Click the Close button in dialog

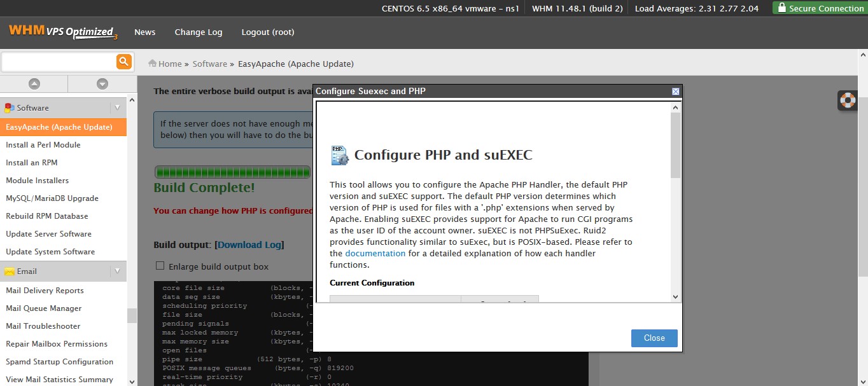point(654,338)
